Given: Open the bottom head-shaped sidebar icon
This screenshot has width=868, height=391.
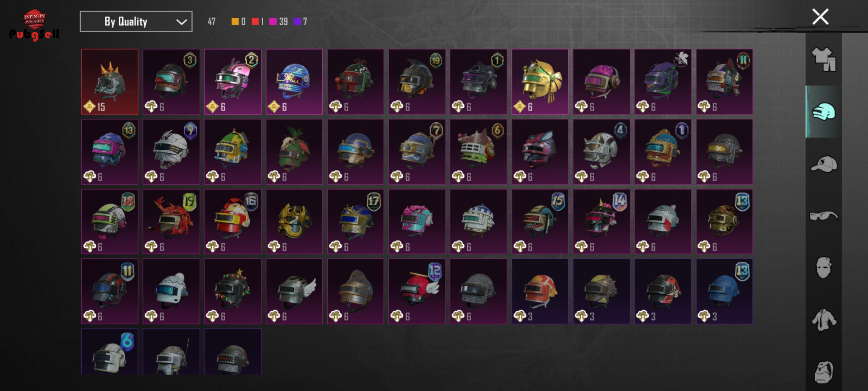Looking at the screenshot, I should click(824, 372).
